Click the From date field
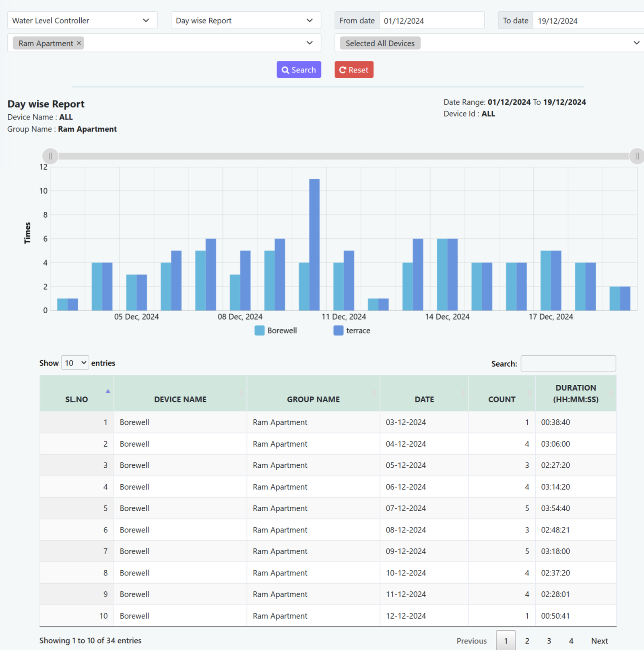Viewport: 644px width, 650px height. tap(431, 21)
